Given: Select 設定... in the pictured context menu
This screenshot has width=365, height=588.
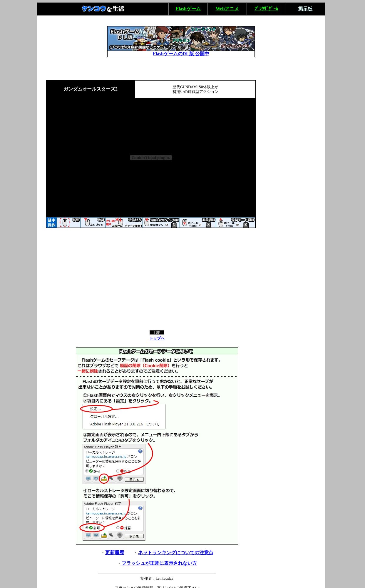Looking at the screenshot, I should [x=96, y=409].
